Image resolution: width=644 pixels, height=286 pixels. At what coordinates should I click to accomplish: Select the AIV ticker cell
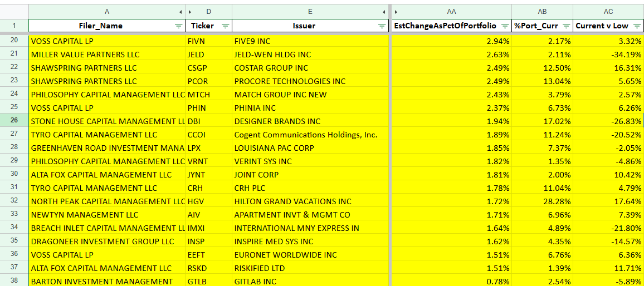(209, 215)
